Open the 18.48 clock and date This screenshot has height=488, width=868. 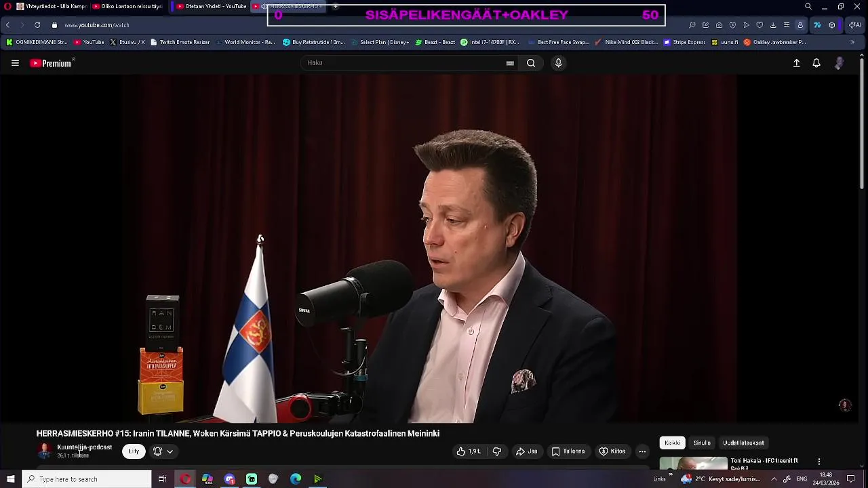pos(826,479)
